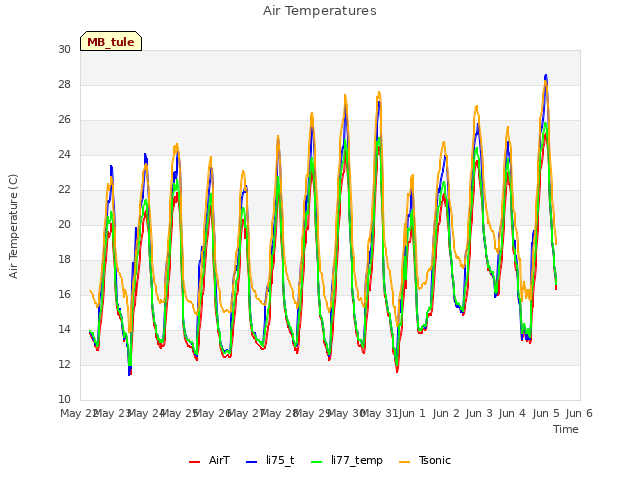Click the y-axis value 24
640x480 pixels.
[x=64, y=155]
